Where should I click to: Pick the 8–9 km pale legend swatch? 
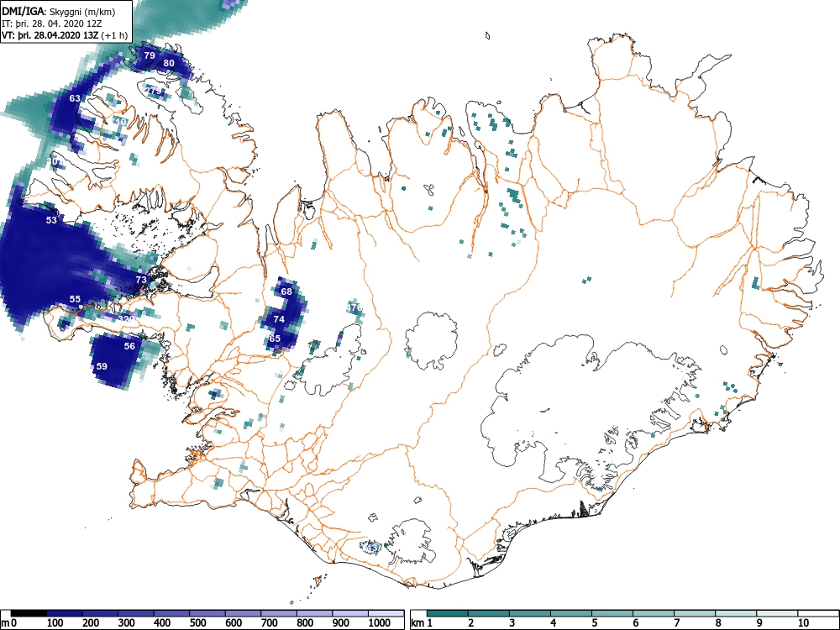736,613
